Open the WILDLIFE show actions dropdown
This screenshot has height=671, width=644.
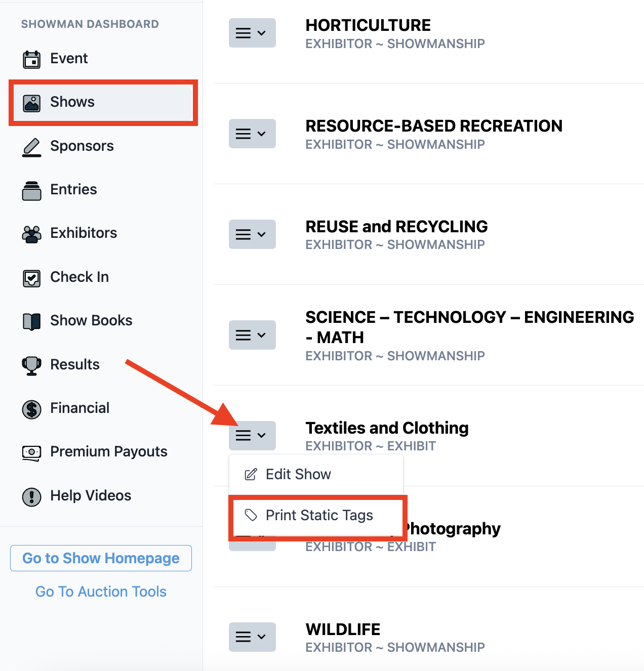coord(252,637)
